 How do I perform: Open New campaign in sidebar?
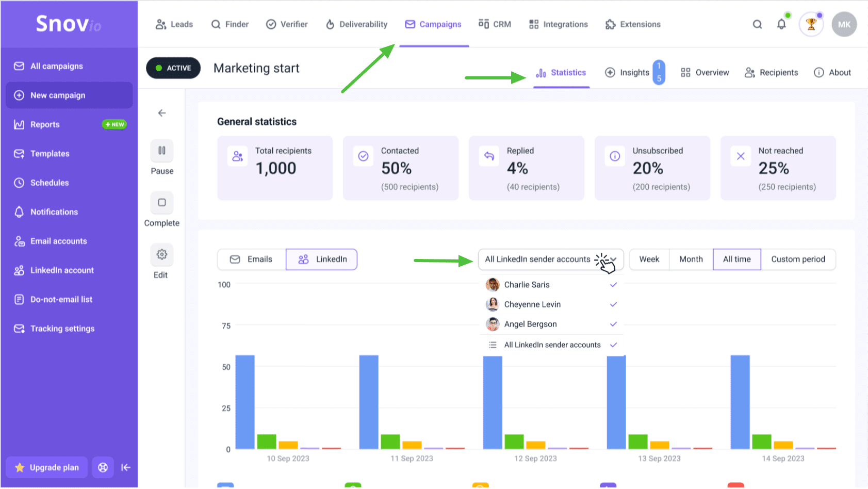(69, 95)
